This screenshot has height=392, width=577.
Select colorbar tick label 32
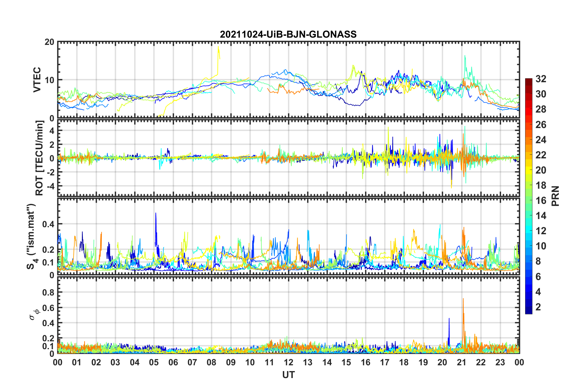(x=541, y=79)
